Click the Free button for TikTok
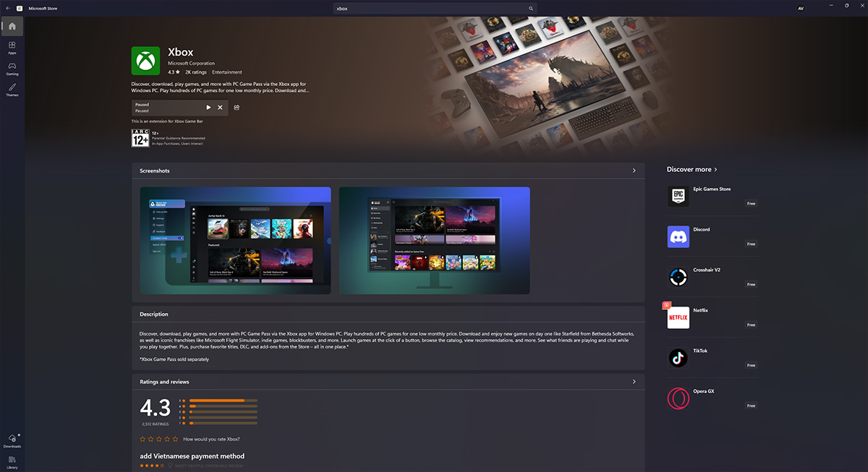 (x=751, y=366)
